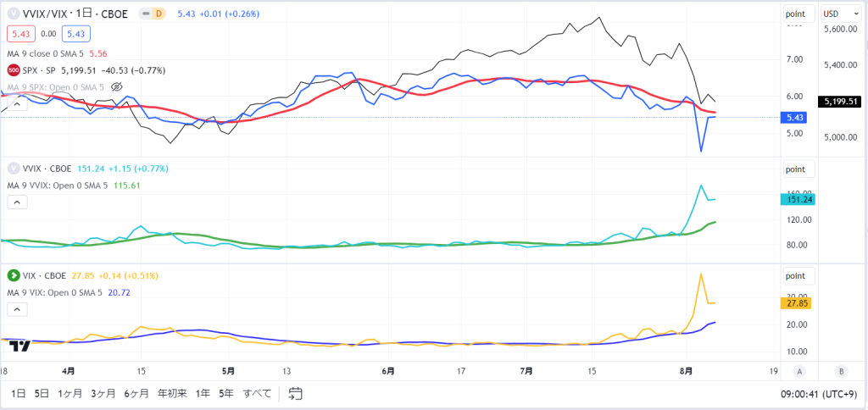The height and width of the screenshot is (410, 868).
Task: Collapse the VVIX pane legend chevron
Action: pos(17,202)
